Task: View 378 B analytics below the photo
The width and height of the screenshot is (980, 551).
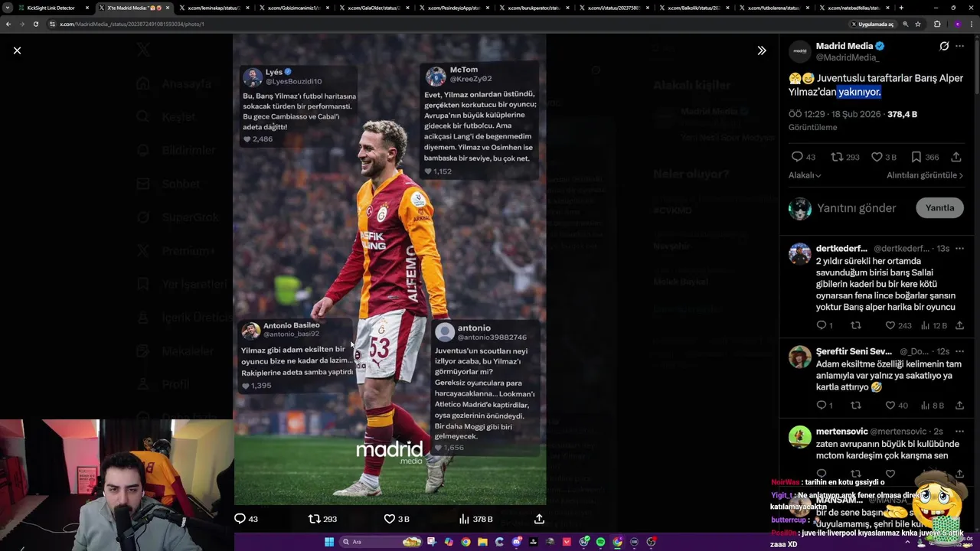Action: pos(475,519)
